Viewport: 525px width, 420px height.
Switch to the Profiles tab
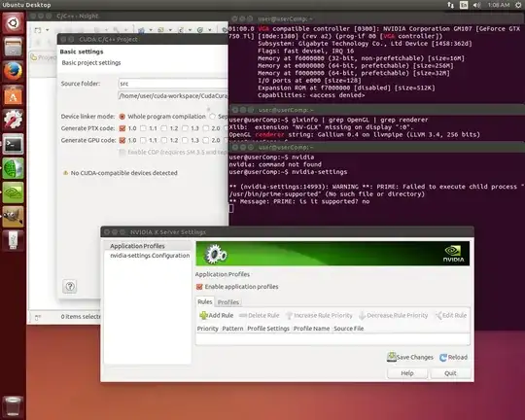pos(228,302)
